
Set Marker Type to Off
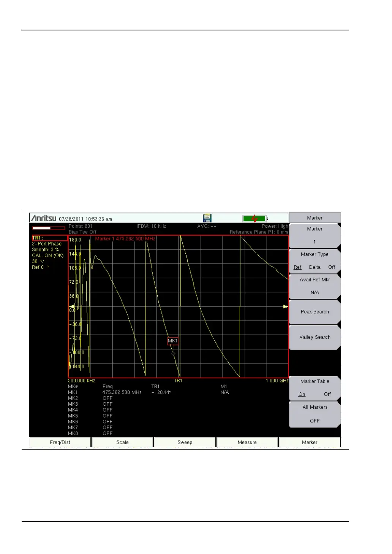pyautogui.click(x=332, y=267)
